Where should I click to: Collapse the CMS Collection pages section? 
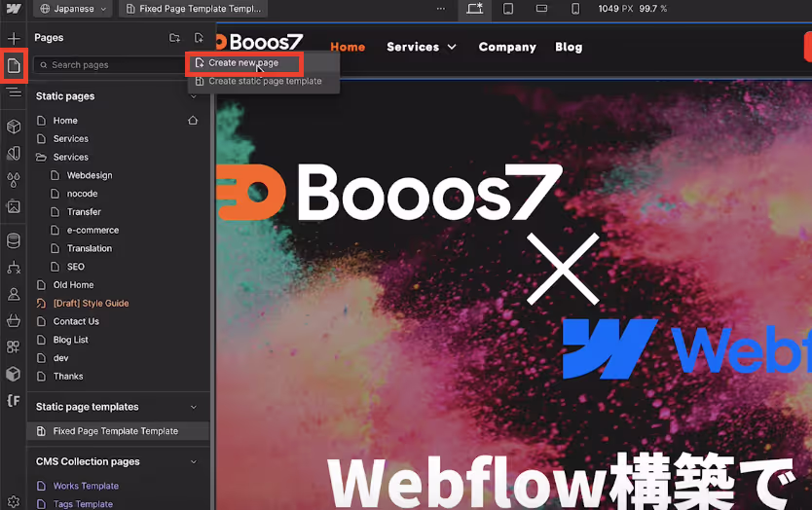tap(194, 462)
